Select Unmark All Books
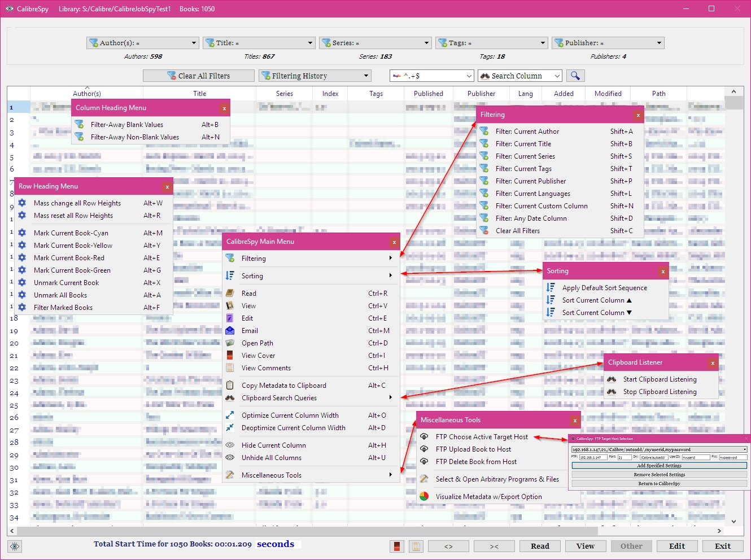Viewport: 751px width, 560px height. [x=94, y=295]
